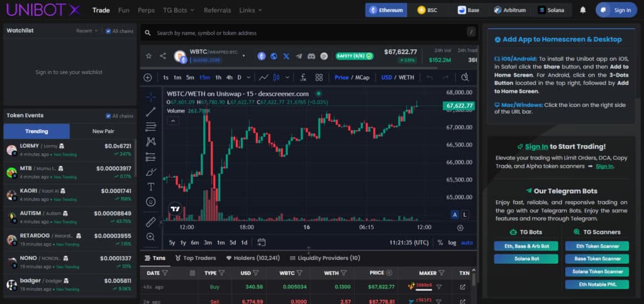Select the candlestick chart style icon

tap(277, 77)
